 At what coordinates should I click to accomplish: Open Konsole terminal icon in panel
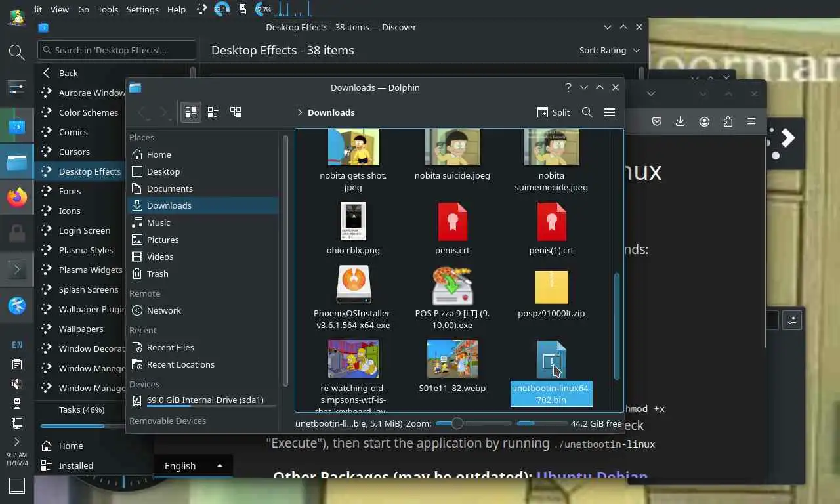click(x=17, y=269)
